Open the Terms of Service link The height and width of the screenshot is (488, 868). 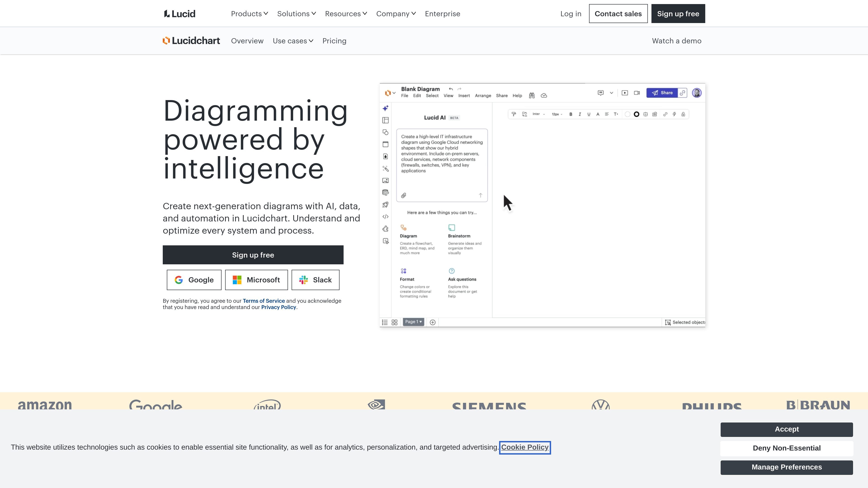264,301
